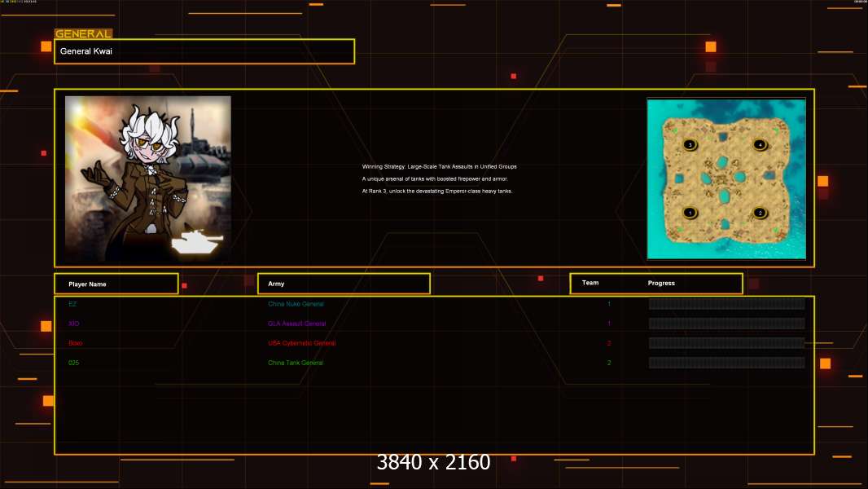Click the USA Cybernetic General progress bar

pos(726,343)
